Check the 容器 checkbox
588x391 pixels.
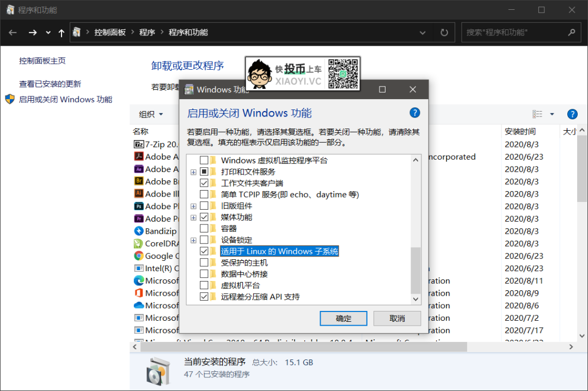(204, 229)
